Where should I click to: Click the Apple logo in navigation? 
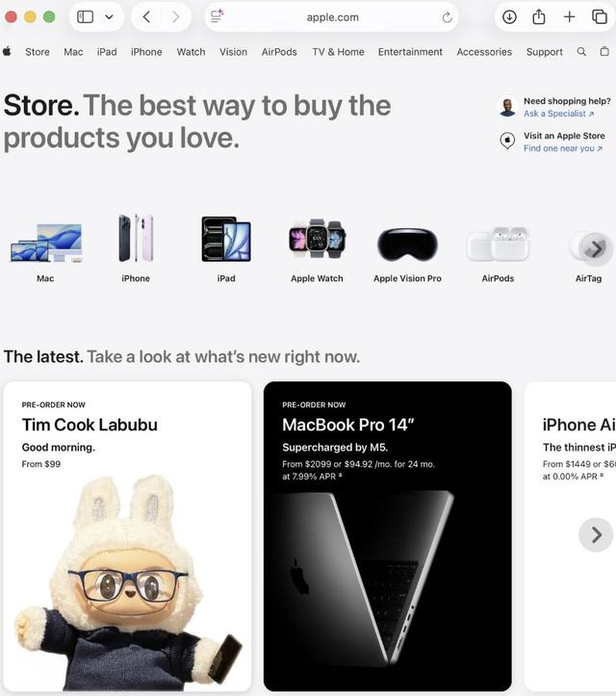tap(7, 51)
